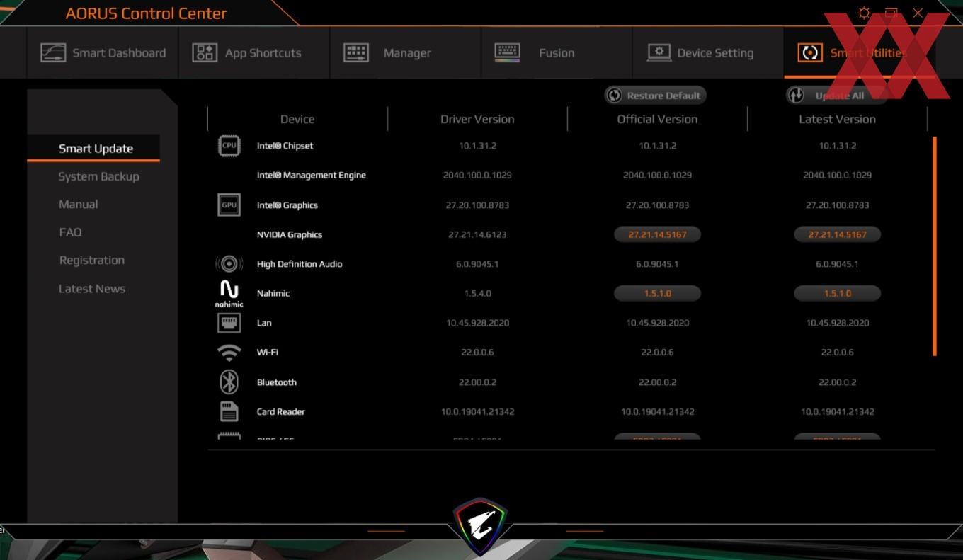Select Smart Update in the sidebar

tap(93, 149)
